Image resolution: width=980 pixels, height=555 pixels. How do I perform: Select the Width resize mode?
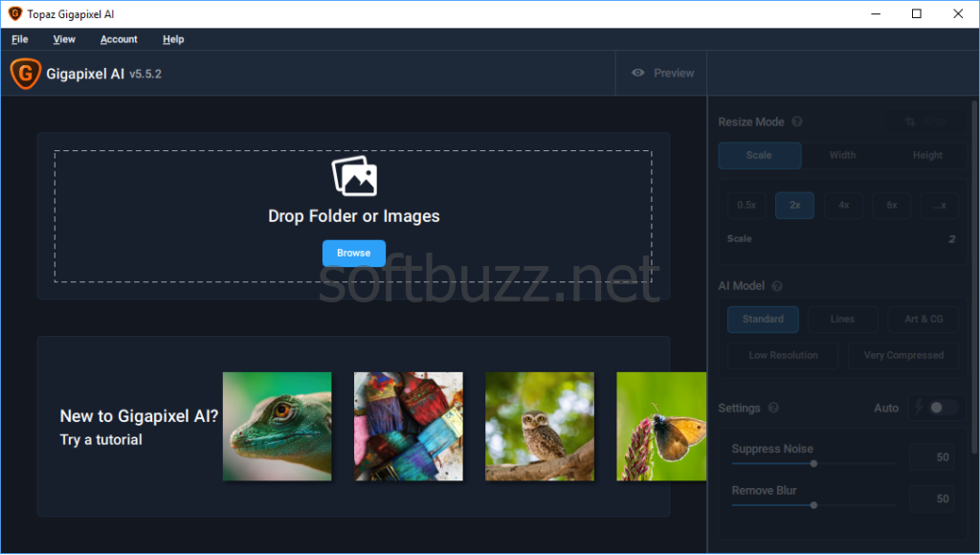coord(842,156)
